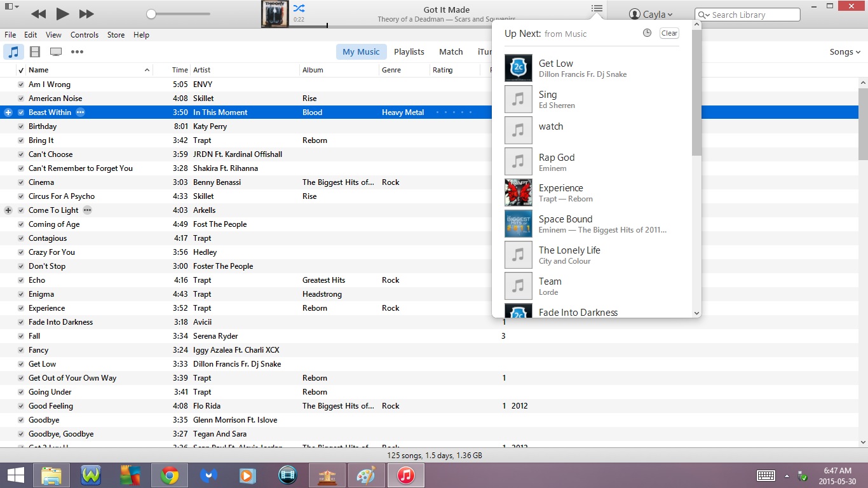Show history via the clock icon

pyautogui.click(x=647, y=33)
